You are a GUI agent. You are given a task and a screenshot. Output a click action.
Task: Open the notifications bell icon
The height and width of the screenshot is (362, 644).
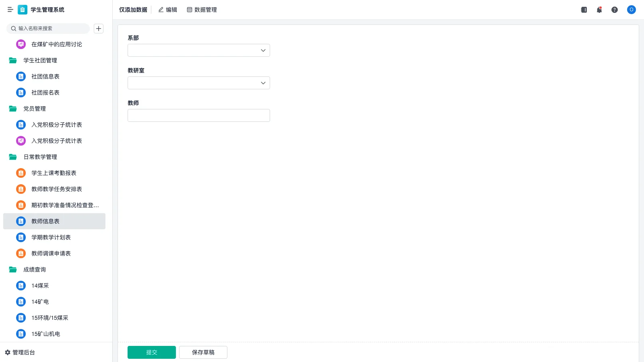[599, 10]
